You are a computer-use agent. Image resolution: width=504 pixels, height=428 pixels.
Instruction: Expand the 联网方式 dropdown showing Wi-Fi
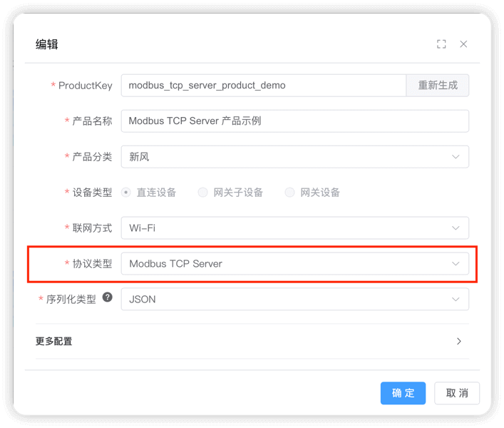tap(294, 228)
